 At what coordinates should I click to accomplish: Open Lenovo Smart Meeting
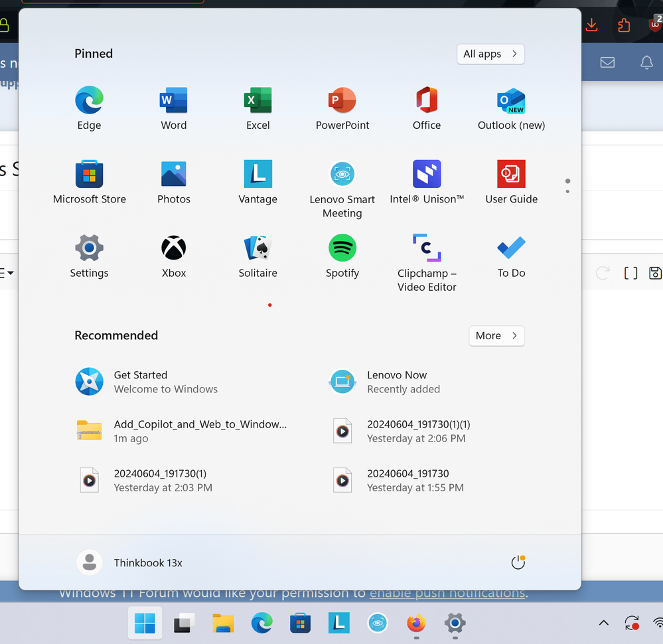click(342, 189)
